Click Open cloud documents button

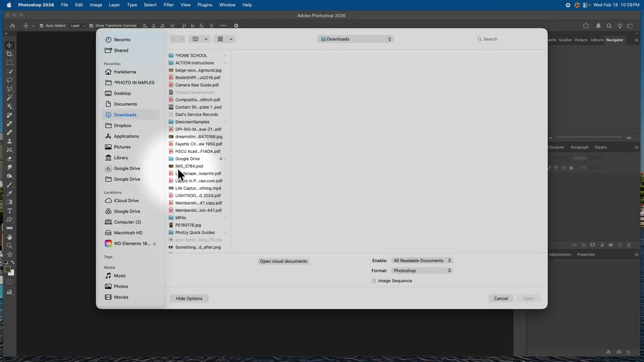point(283,261)
